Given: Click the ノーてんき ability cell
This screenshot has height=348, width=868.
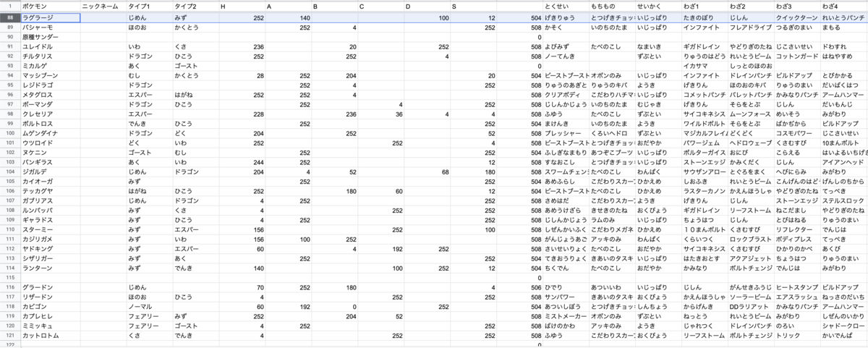Looking at the screenshot, I should click(x=566, y=56).
